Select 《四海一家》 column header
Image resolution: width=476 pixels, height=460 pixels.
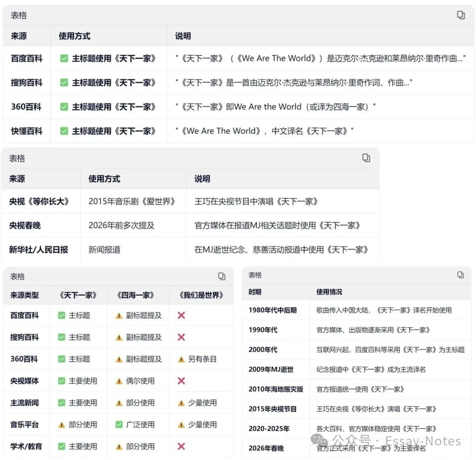tap(135, 295)
